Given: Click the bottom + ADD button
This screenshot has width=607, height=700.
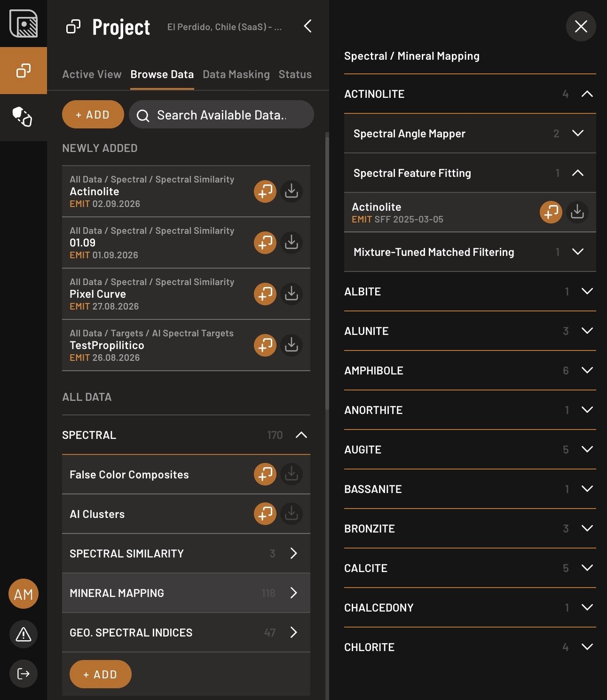Looking at the screenshot, I should point(101,674).
